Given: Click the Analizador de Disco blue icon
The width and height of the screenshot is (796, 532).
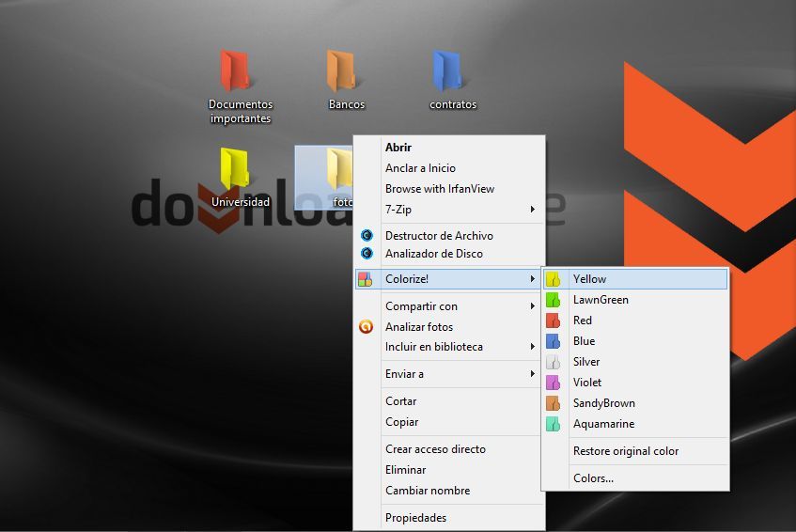Looking at the screenshot, I should coord(367,253).
